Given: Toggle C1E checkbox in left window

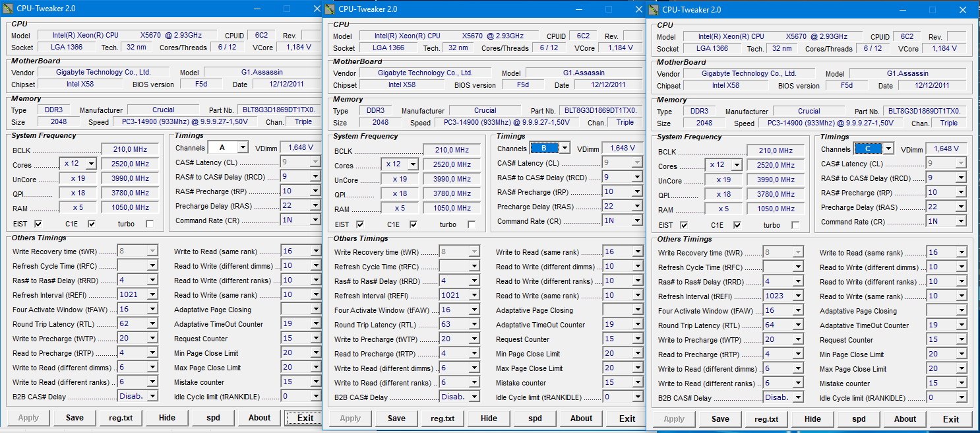Looking at the screenshot, I should coord(92,224).
